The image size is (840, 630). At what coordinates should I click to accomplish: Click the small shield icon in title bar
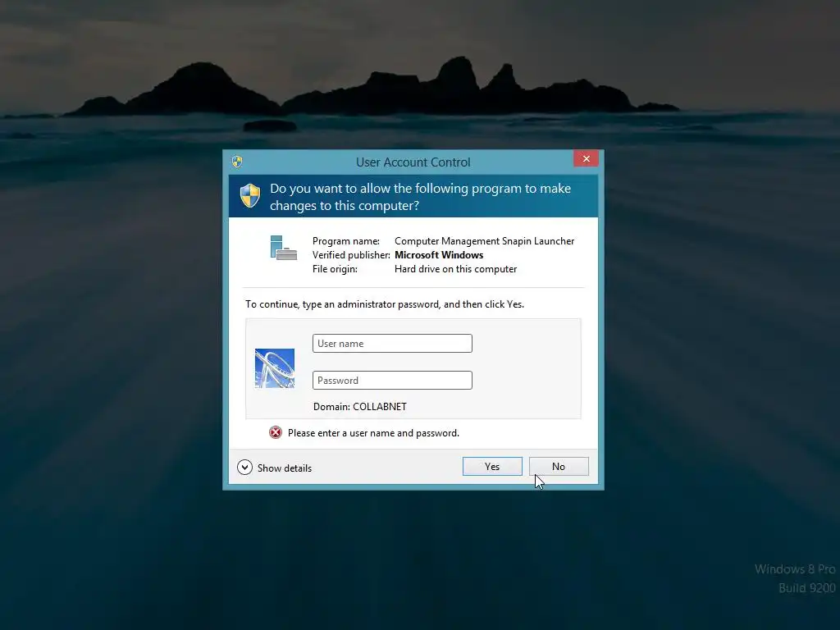click(237, 162)
